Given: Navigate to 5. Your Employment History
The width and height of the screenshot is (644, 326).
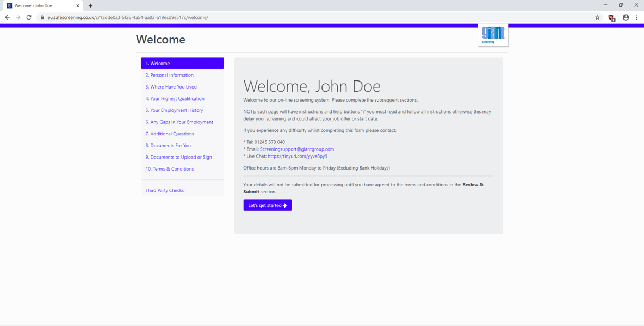Looking at the screenshot, I should 174,110.
